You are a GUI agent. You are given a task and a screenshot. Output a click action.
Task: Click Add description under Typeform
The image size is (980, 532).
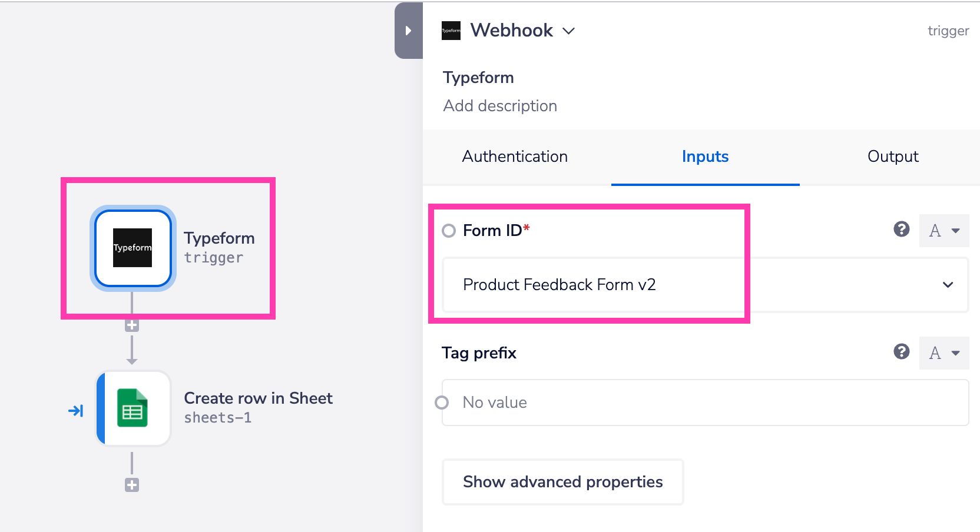pos(499,106)
